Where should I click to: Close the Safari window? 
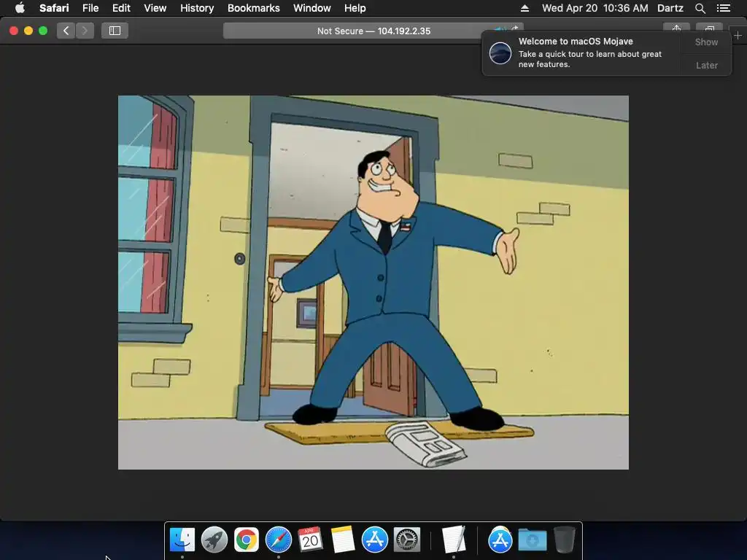[14, 31]
